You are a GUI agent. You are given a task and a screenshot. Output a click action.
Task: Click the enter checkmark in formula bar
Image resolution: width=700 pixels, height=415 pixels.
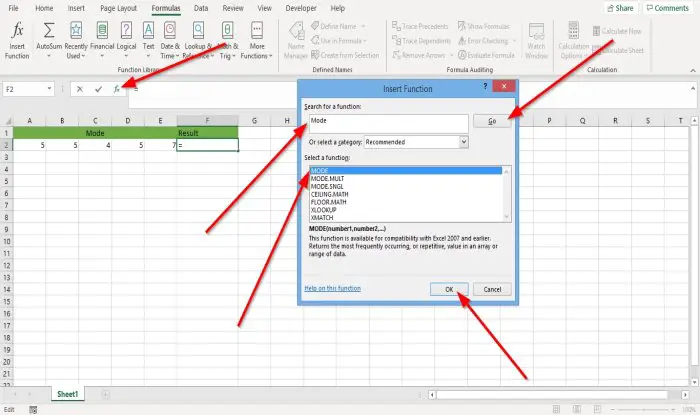click(98, 89)
